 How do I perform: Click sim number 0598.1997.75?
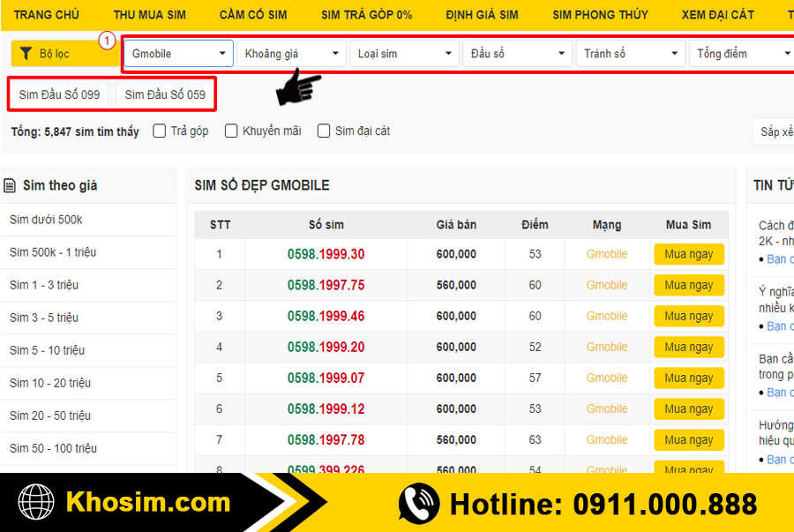326,285
